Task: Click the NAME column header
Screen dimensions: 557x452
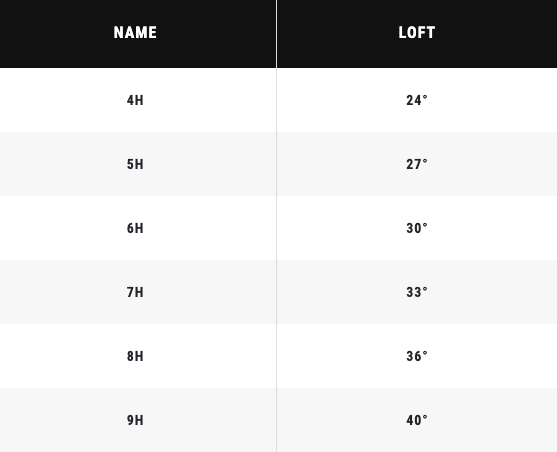Action: (135, 33)
